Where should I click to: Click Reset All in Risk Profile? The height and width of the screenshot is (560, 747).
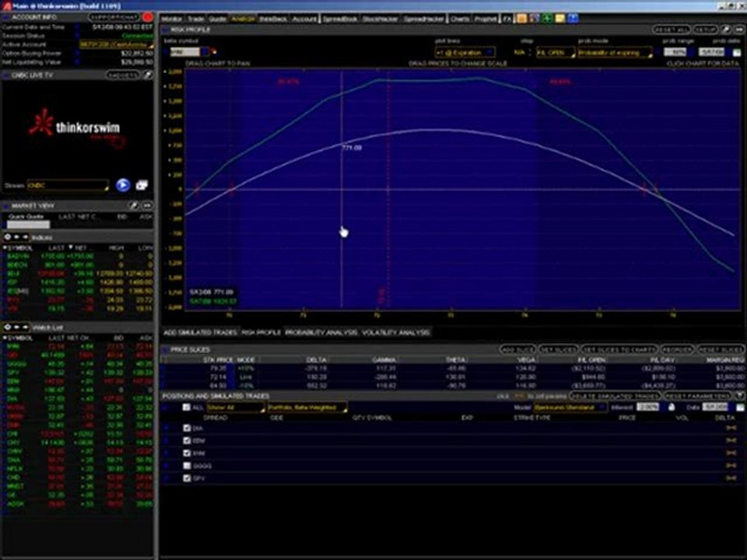click(x=672, y=30)
